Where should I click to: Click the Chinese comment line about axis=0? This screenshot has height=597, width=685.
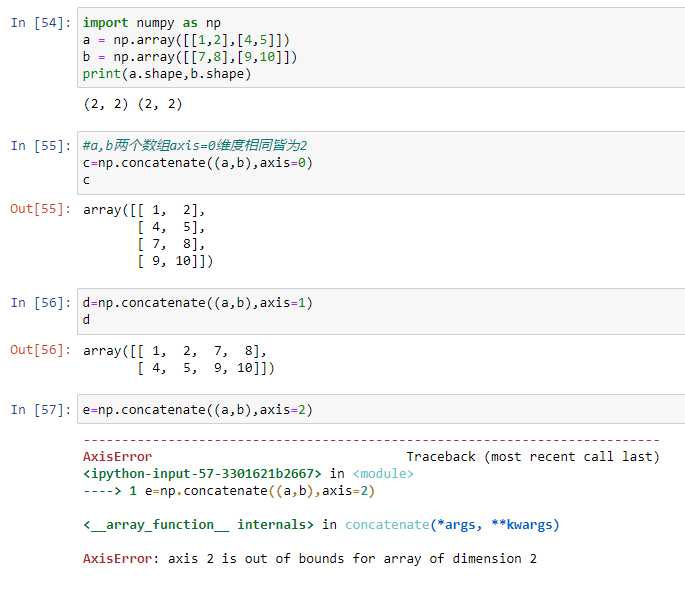point(195,145)
